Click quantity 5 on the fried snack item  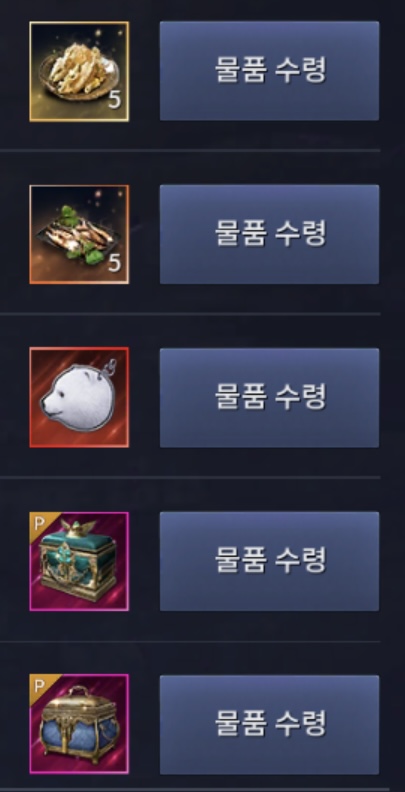coord(115,101)
